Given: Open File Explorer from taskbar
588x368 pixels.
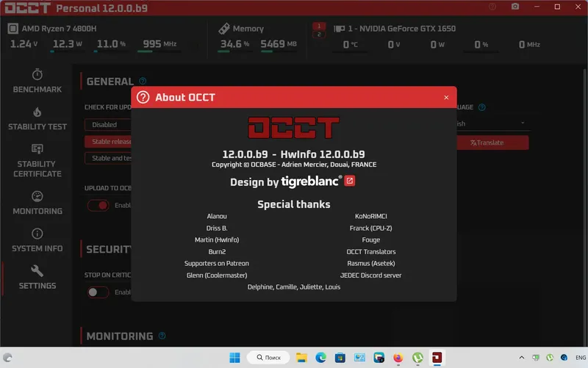Looking at the screenshot, I should coord(301,358).
